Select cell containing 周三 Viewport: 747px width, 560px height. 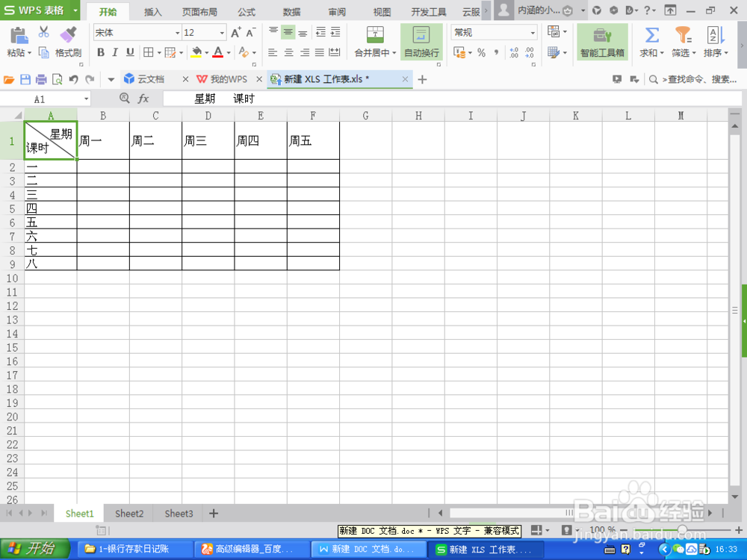coord(208,140)
